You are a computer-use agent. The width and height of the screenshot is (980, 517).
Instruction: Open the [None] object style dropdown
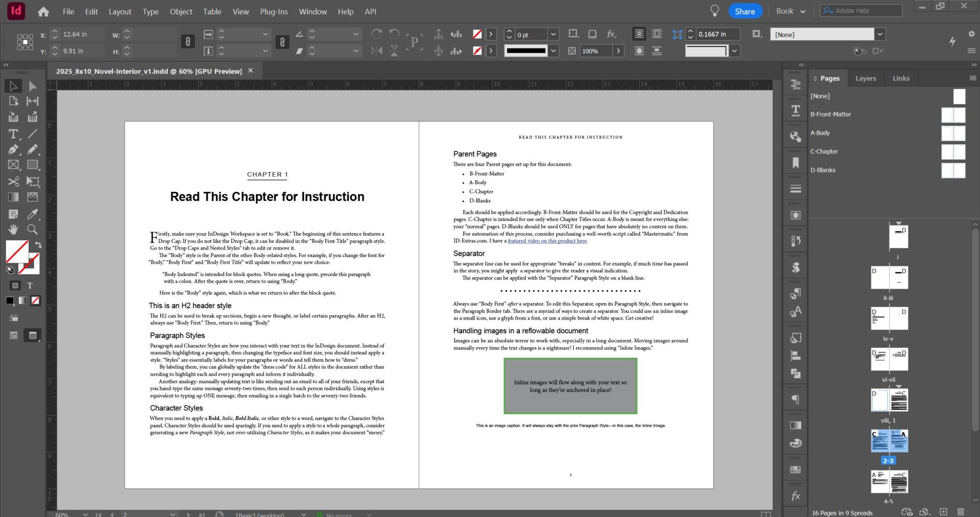coord(880,35)
